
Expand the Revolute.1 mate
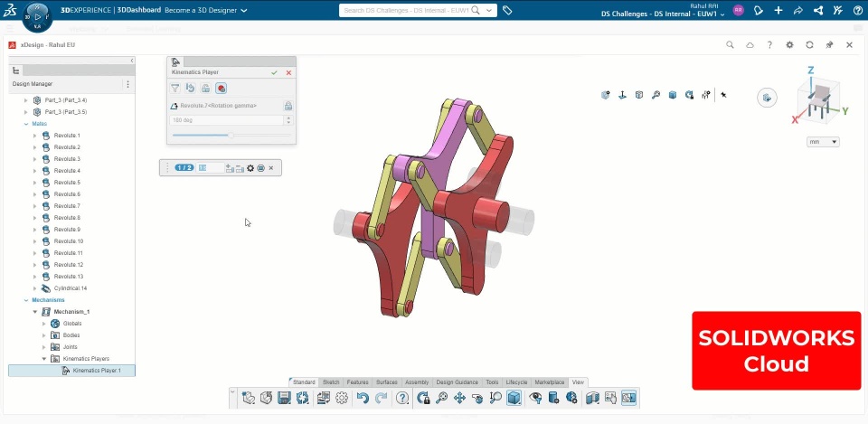pos(35,136)
